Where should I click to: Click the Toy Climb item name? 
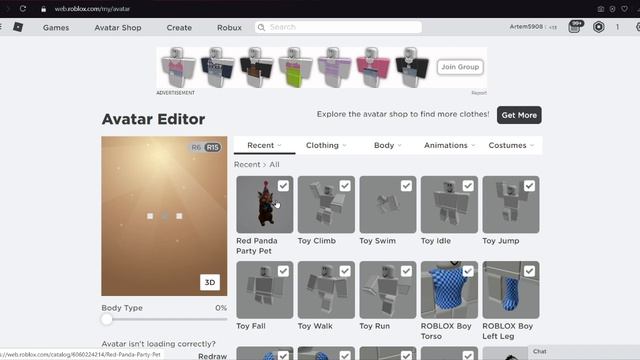point(317,241)
